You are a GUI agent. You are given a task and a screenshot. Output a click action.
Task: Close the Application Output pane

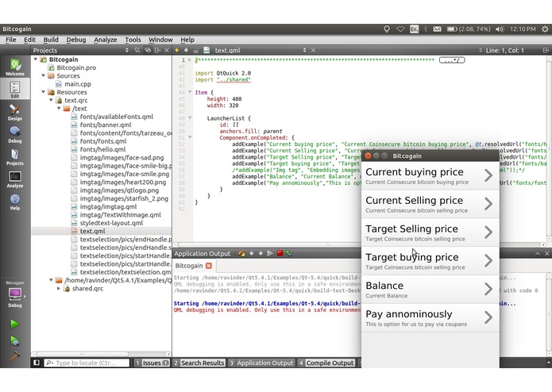546,253
